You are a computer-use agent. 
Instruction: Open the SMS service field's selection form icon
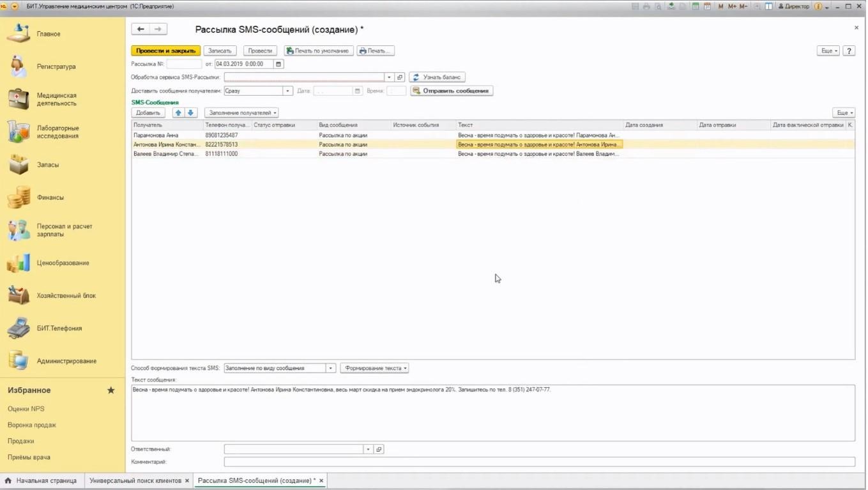[400, 77]
